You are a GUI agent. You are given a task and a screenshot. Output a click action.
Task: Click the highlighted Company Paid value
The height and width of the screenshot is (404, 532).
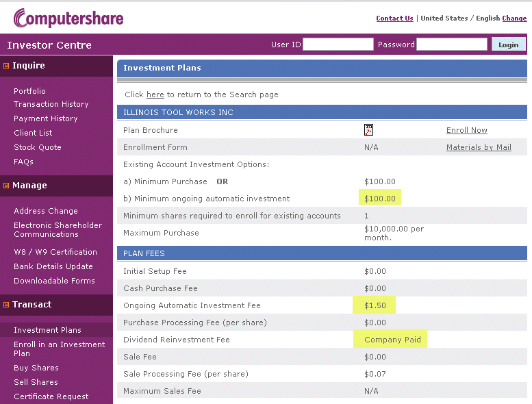[392, 340]
